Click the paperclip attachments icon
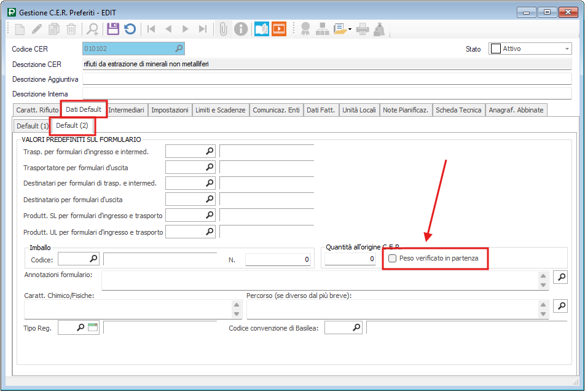 (224, 29)
